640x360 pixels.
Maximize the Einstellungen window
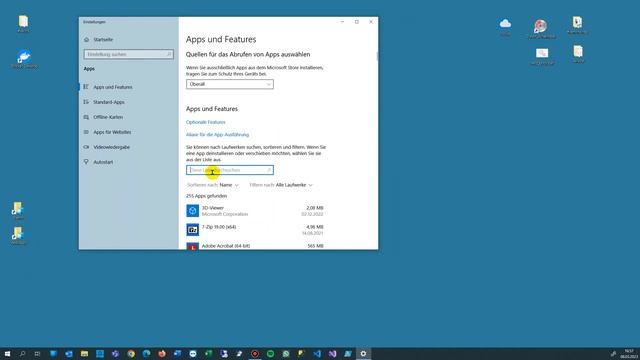[357, 22]
